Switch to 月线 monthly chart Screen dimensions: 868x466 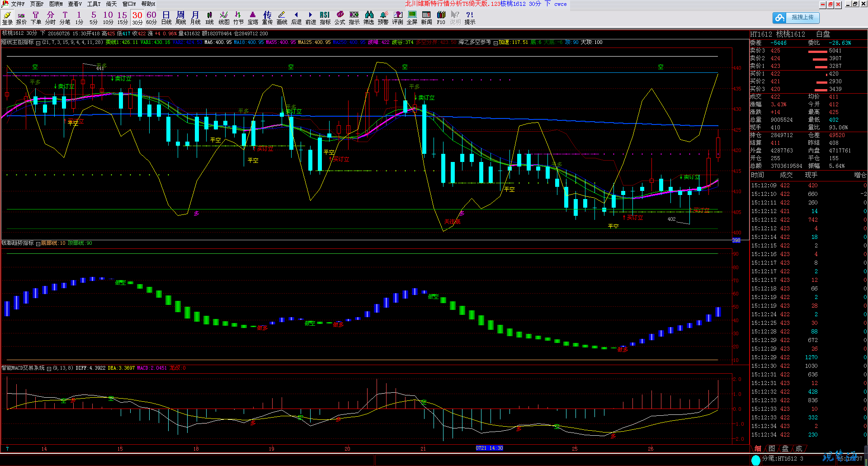195,18
